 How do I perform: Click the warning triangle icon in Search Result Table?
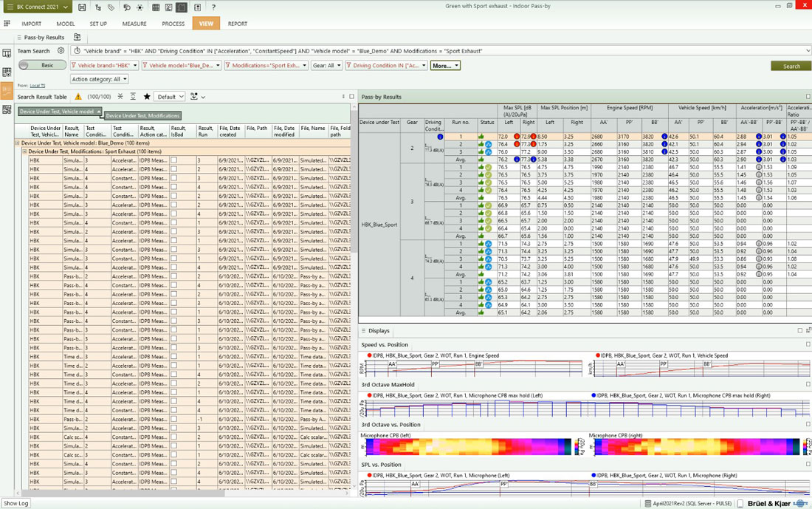coord(78,97)
